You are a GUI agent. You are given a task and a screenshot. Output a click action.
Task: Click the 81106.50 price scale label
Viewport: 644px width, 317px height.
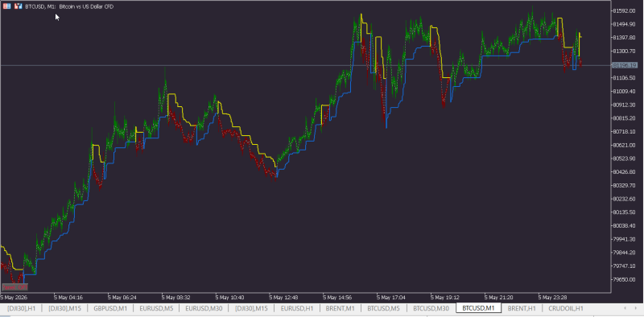pyautogui.click(x=625, y=78)
